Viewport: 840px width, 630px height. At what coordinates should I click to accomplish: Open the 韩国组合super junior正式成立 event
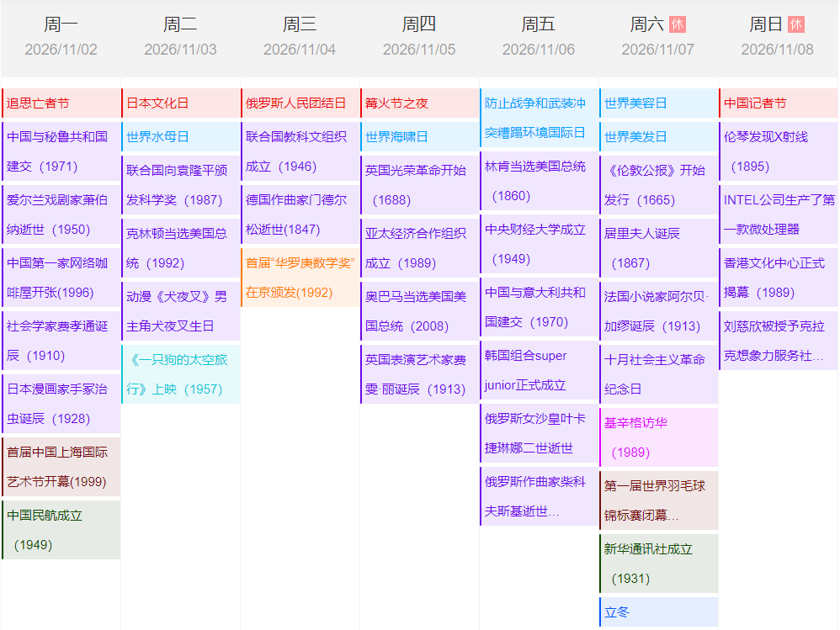[539, 370]
